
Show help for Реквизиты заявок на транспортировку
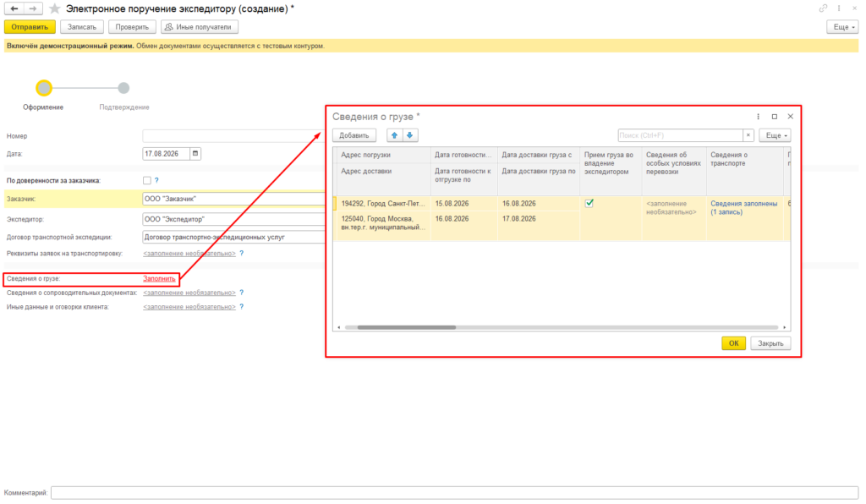pyautogui.click(x=241, y=254)
